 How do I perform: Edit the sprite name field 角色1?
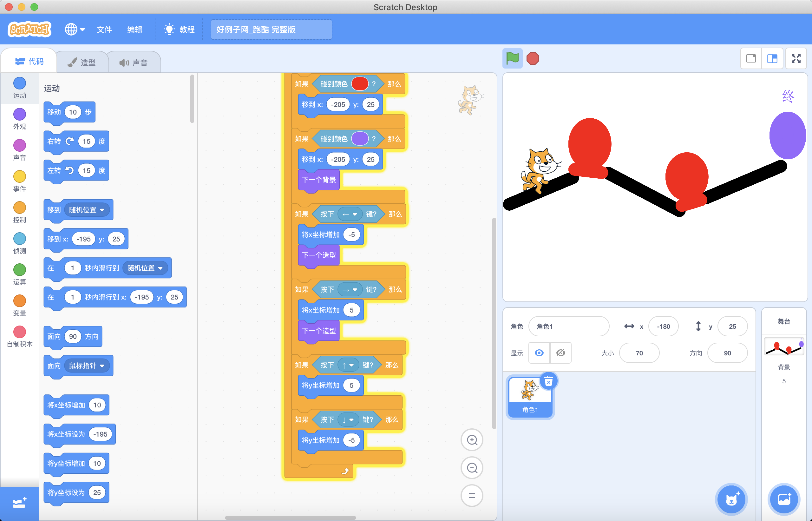(x=569, y=326)
